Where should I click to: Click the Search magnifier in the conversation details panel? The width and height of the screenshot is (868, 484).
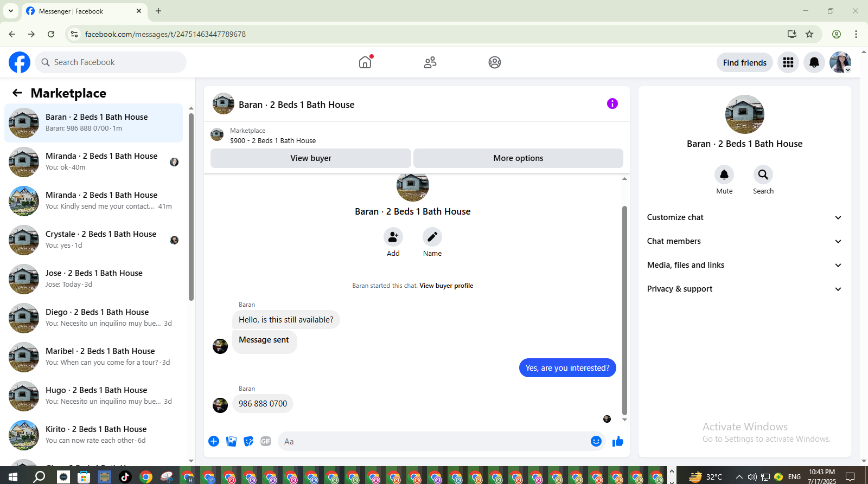763,174
